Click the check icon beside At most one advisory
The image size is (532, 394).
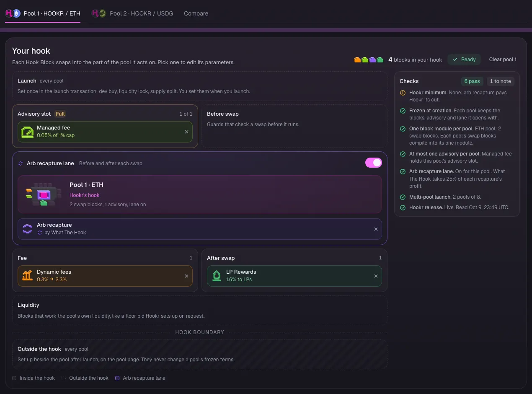click(403, 154)
